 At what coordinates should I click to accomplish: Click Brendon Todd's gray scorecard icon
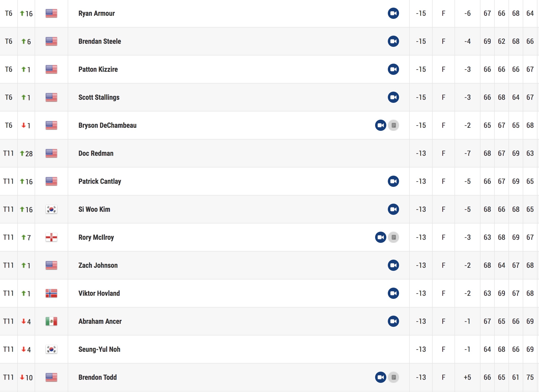[x=393, y=377]
